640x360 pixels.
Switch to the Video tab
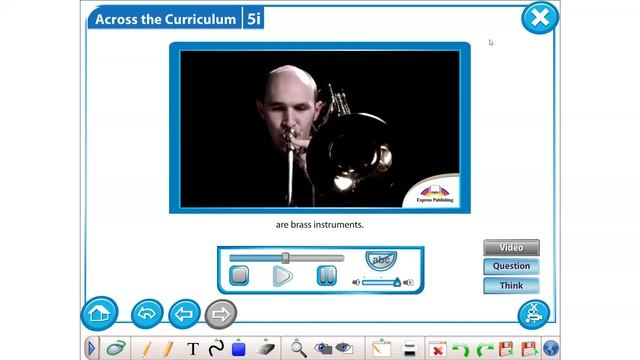click(x=511, y=247)
